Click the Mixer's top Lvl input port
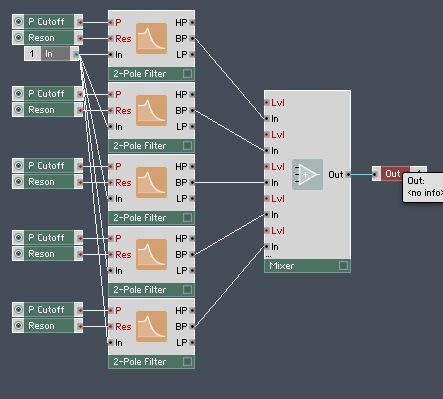The width and height of the screenshot is (443, 399). coord(267,103)
